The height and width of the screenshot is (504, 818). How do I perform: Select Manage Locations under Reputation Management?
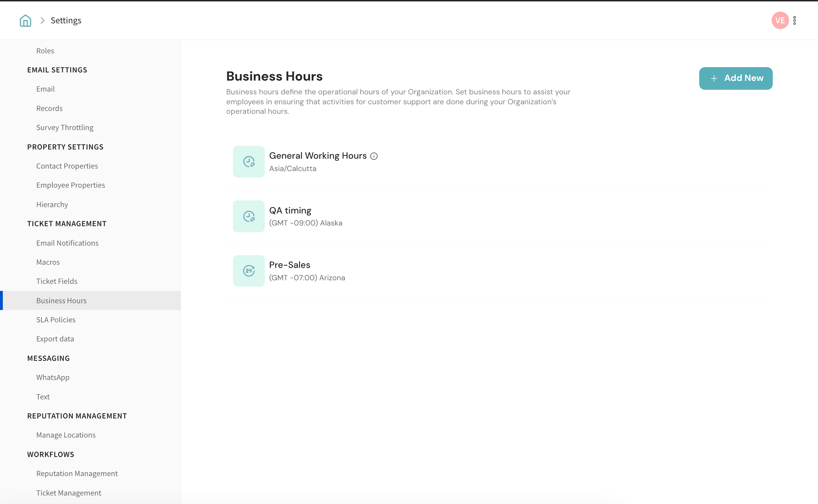tap(66, 435)
